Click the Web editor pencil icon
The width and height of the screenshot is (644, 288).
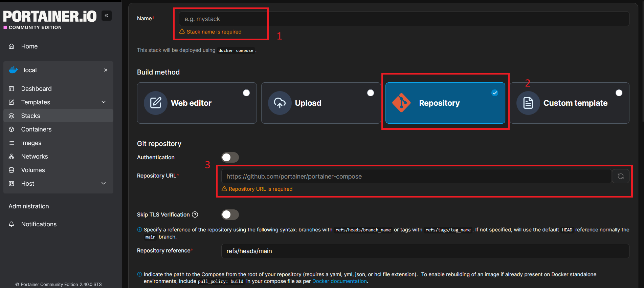tap(156, 103)
